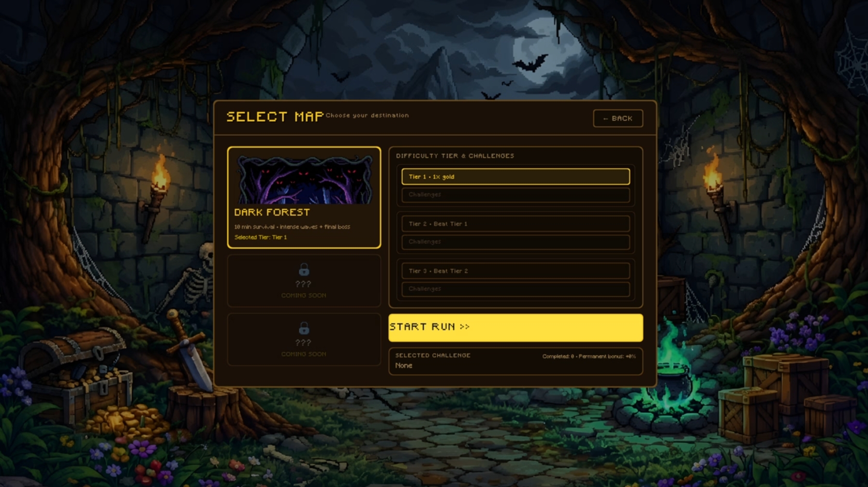
Task: Click the Select Map heading
Action: coord(275,117)
